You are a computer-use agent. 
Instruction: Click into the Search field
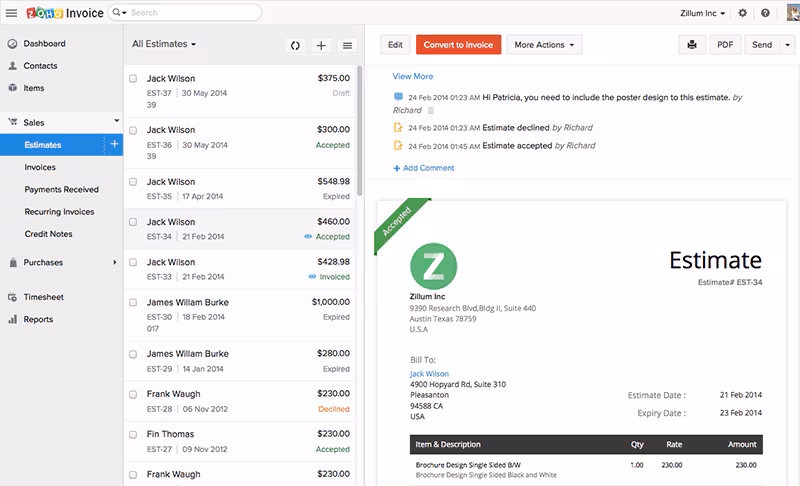pyautogui.click(x=190, y=13)
